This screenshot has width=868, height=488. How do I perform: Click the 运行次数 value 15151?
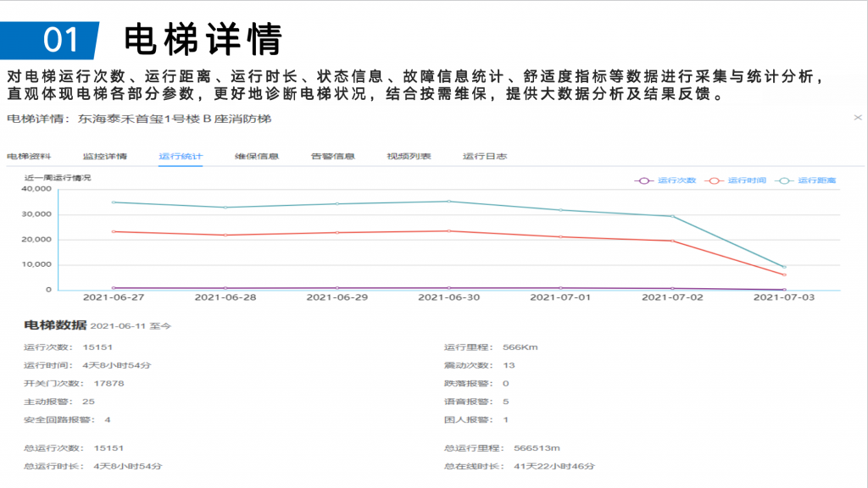pyautogui.click(x=97, y=347)
